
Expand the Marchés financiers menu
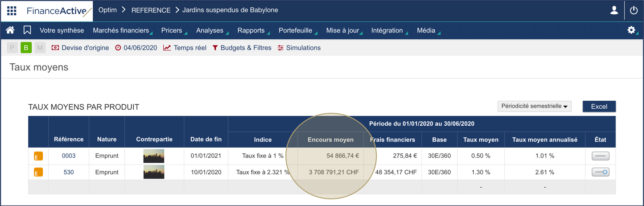(x=121, y=30)
